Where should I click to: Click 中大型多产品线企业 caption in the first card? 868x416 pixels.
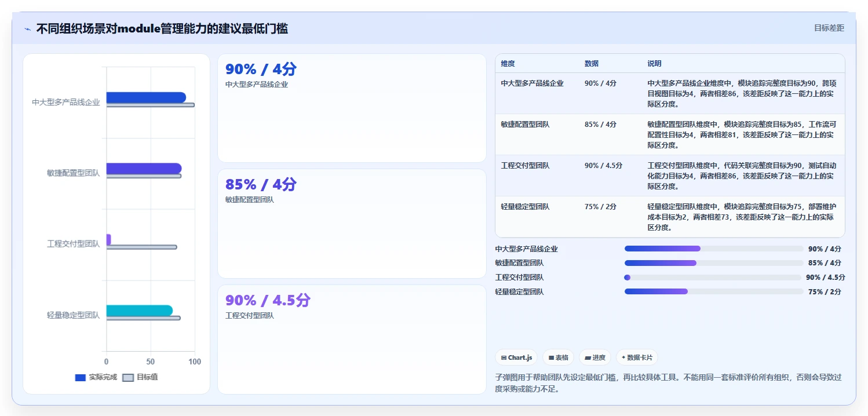click(257, 85)
